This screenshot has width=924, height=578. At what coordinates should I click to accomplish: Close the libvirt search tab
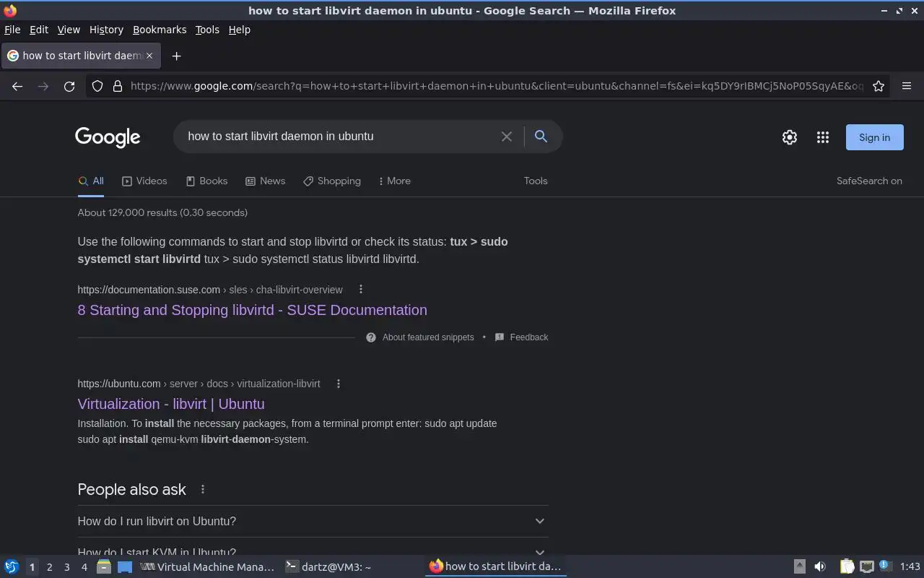click(149, 56)
